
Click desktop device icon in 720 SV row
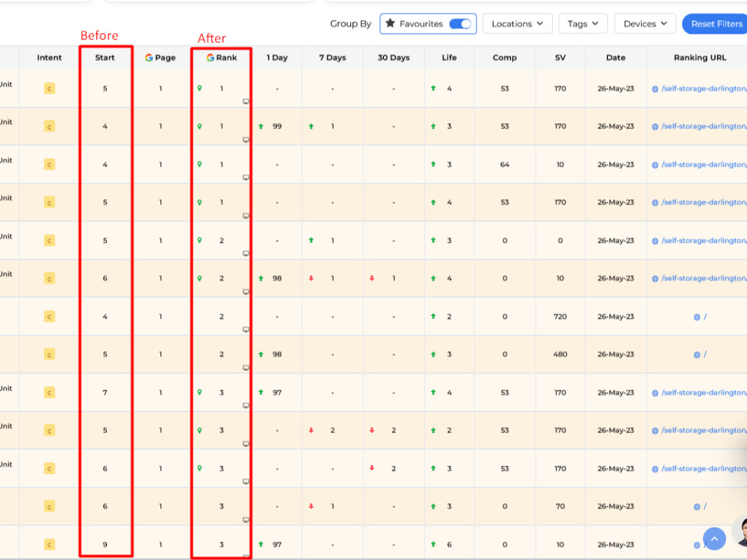246,329
